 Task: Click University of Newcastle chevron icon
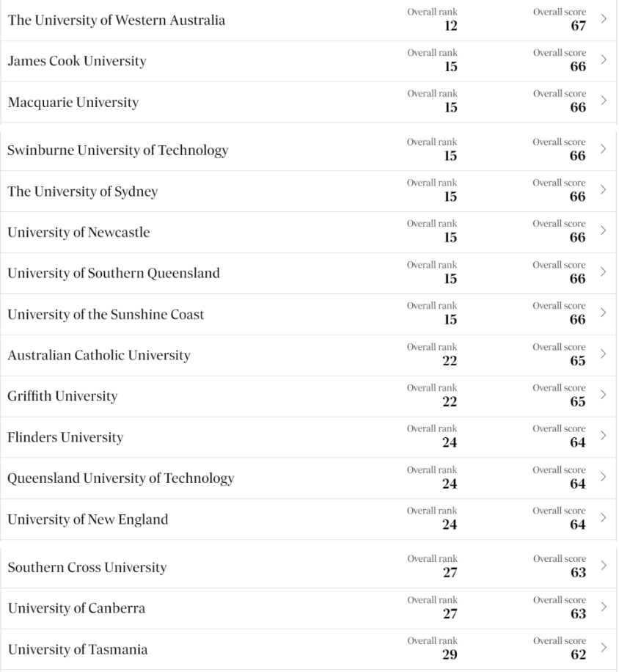point(603,230)
